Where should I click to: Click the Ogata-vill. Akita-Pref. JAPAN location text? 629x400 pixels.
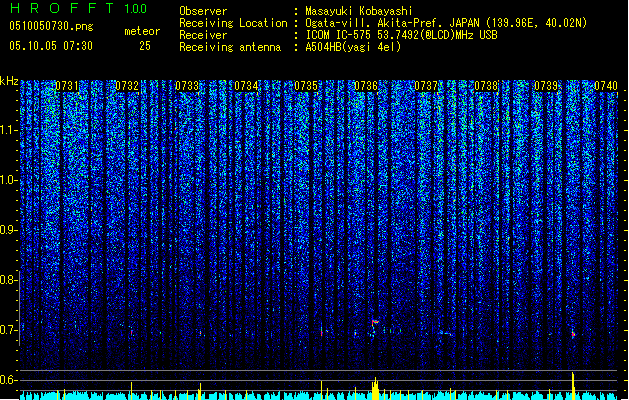[446, 23]
